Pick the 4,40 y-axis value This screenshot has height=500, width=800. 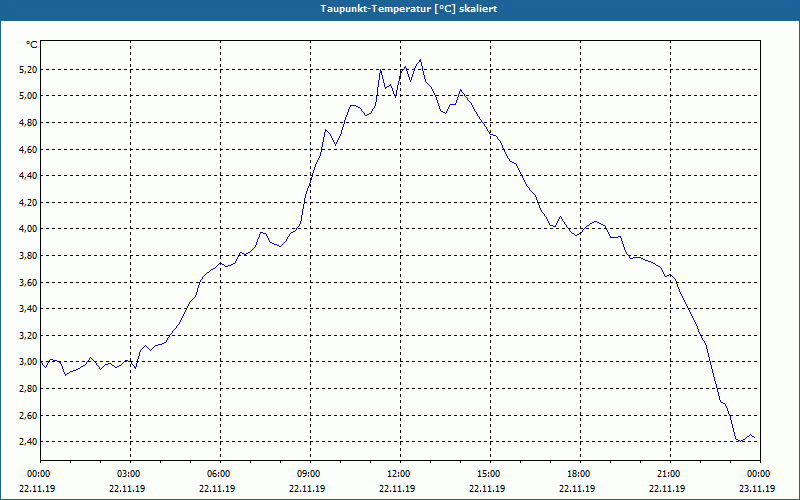click(x=29, y=176)
